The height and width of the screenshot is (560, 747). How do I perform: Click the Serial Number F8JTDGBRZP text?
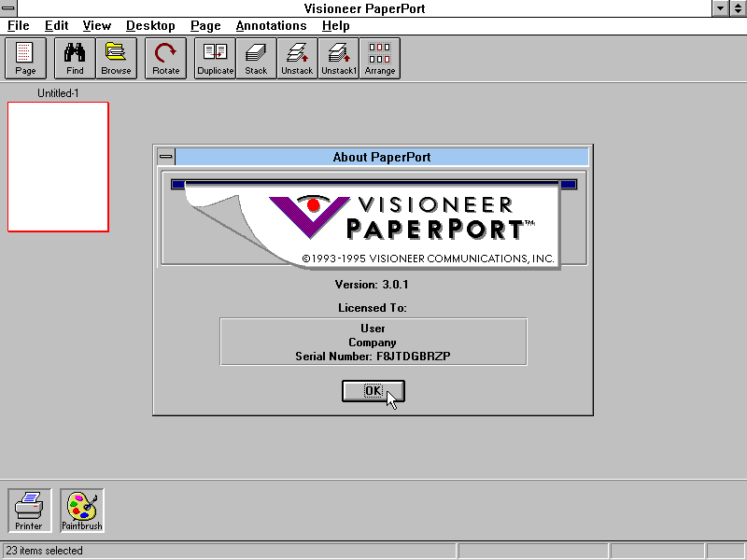tap(373, 357)
